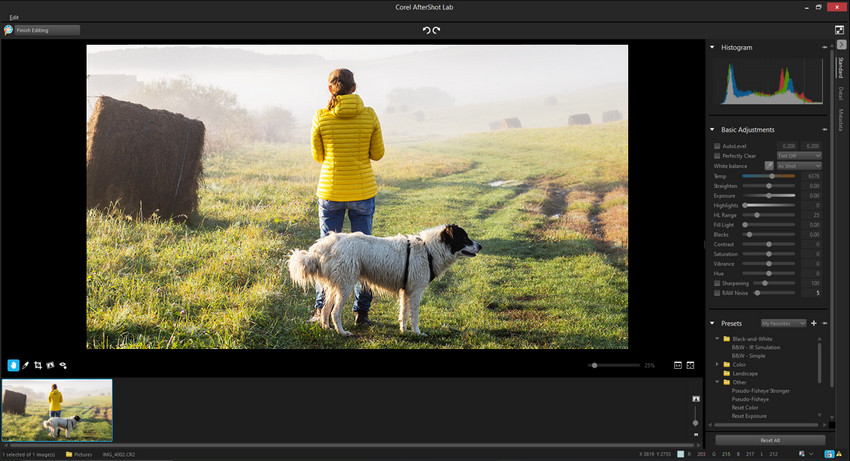Toggle the blue lock icon in status bar
Screen dimensions: 850x461
(829, 454)
